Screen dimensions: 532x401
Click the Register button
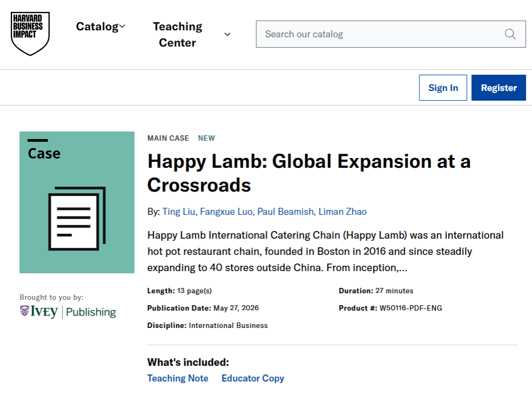(x=498, y=88)
